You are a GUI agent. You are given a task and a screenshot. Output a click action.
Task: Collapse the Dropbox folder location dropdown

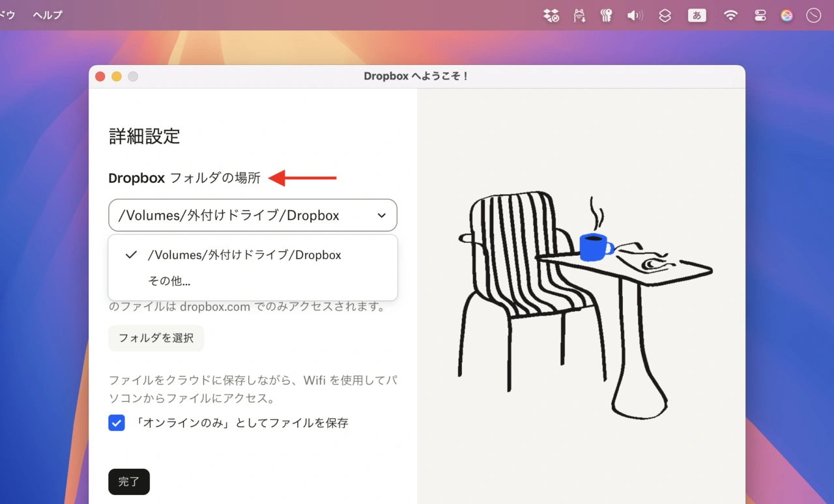click(x=252, y=216)
